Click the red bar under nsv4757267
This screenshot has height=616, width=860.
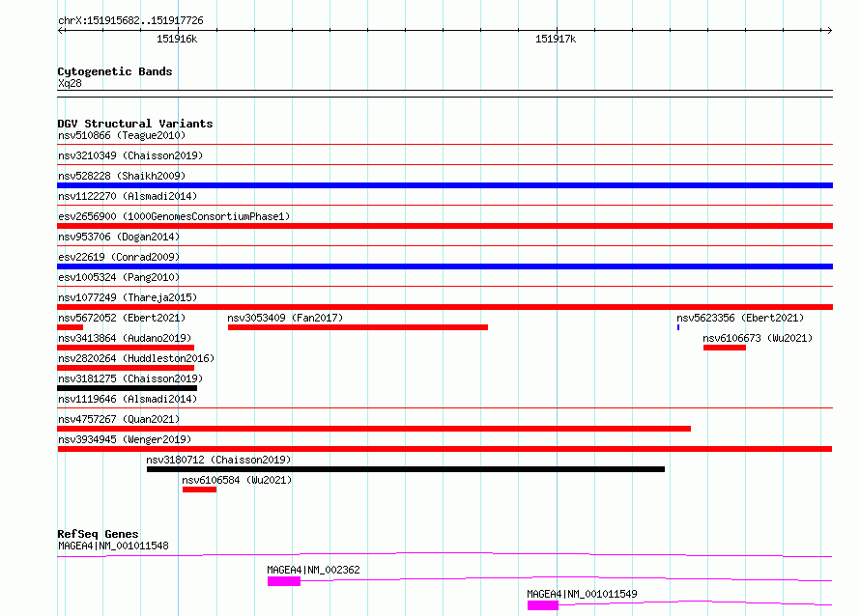click(x=374, y=429)
